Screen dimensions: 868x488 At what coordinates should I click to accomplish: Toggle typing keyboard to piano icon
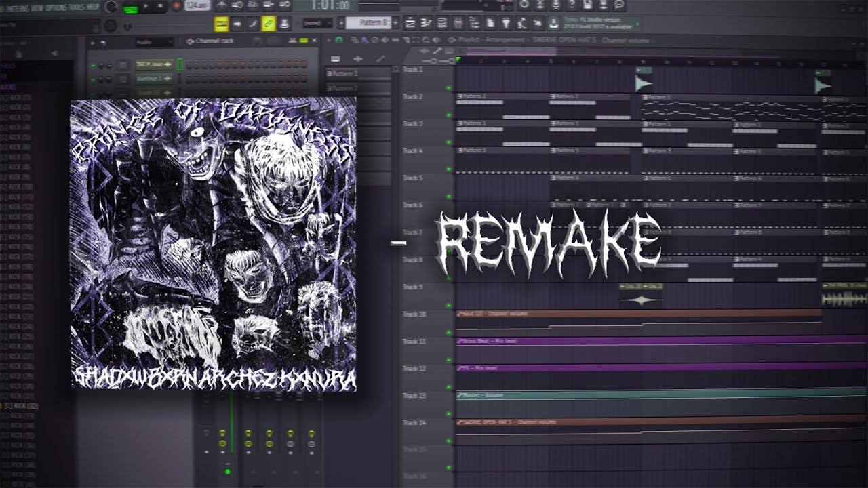click(x=221, y=24)
